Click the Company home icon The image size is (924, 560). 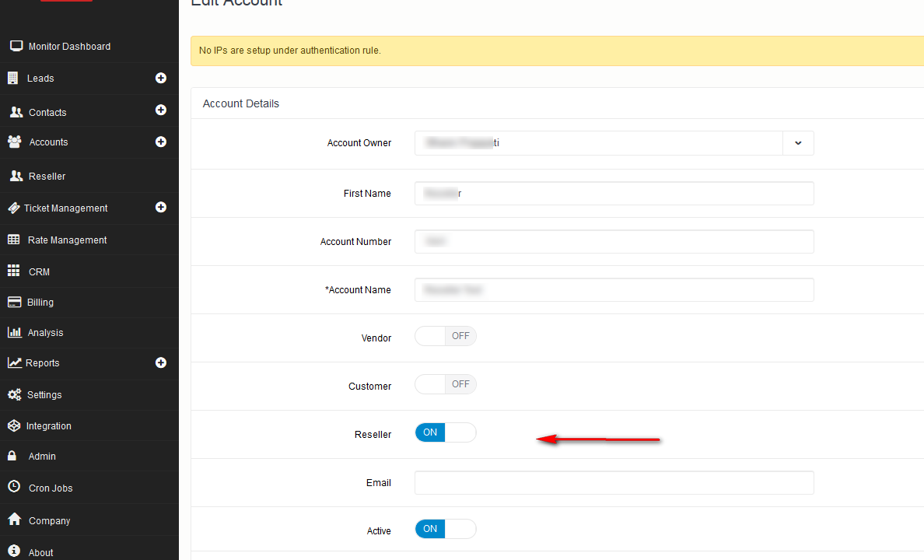(x=14, y=520)
